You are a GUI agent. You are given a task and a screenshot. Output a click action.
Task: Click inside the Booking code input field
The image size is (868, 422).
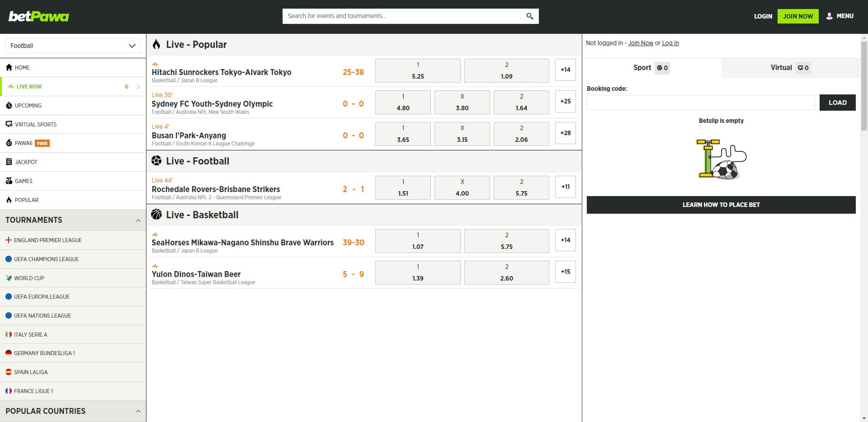click(700, 103)
